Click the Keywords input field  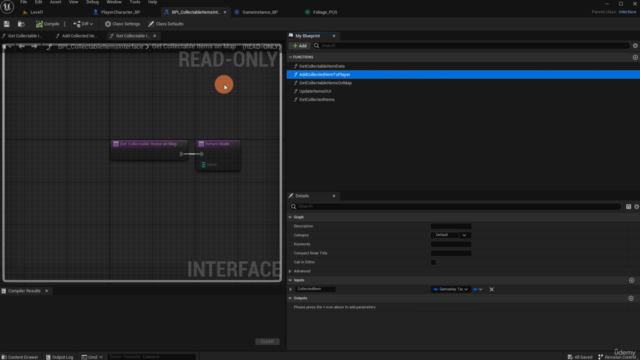click(x=451, y=244)
